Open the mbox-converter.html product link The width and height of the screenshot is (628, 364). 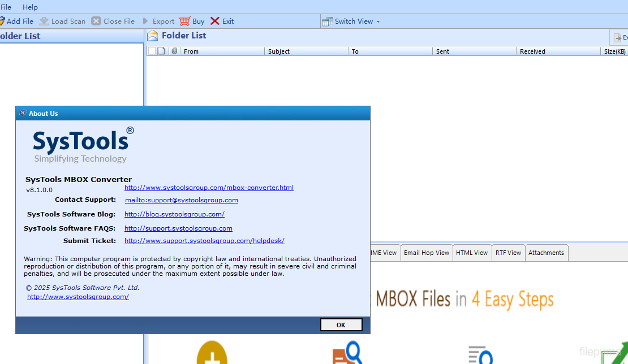(209, 188)
